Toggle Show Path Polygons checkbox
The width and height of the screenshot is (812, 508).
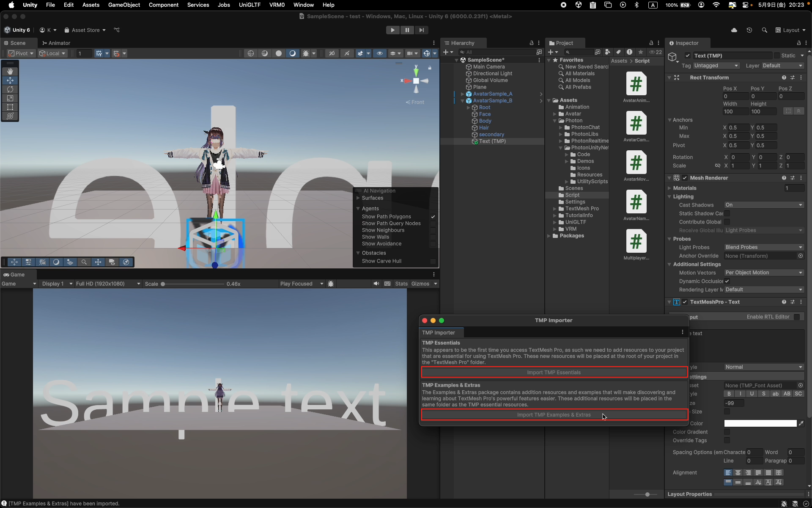[x=433, y=217]
